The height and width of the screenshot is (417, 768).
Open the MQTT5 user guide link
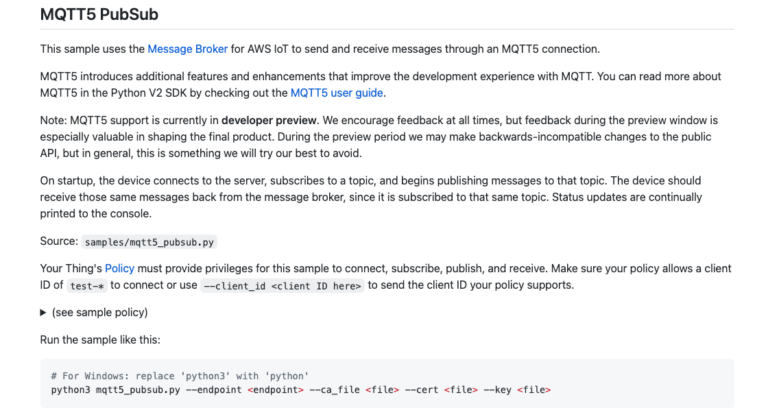click(337, 93)
